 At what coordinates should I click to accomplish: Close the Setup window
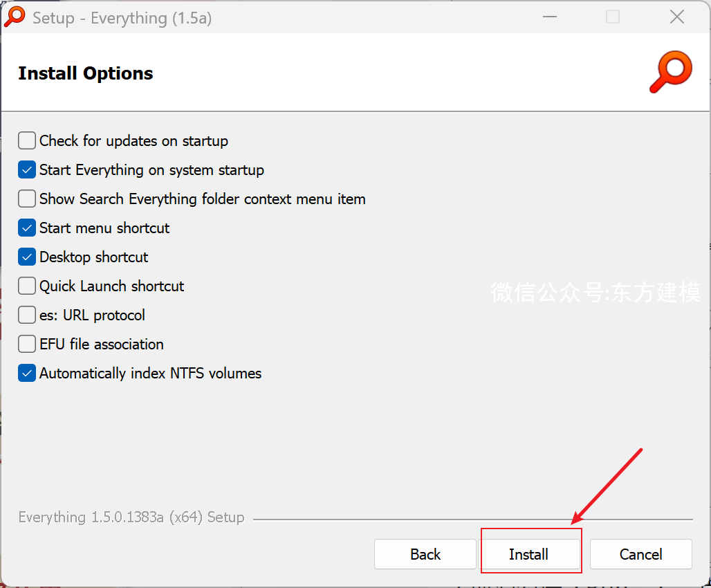point(677,17)
